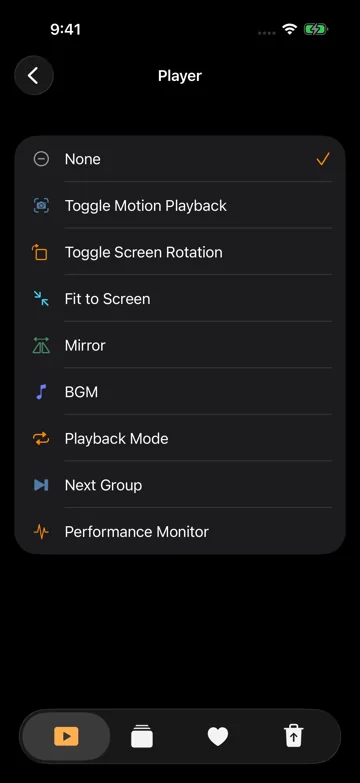360x783 pixels.
Task: Open the Player tab in bottom bar
Action: pyautogui.click(x=66, y=736)
